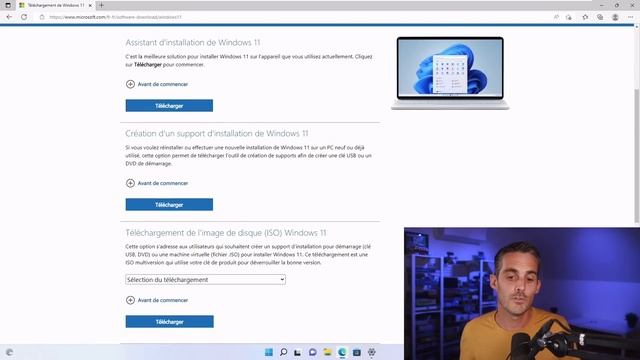Open the Sélection du téléchargement dropdown
Viewport: 640px width, 360px height.
coord(205,280)
